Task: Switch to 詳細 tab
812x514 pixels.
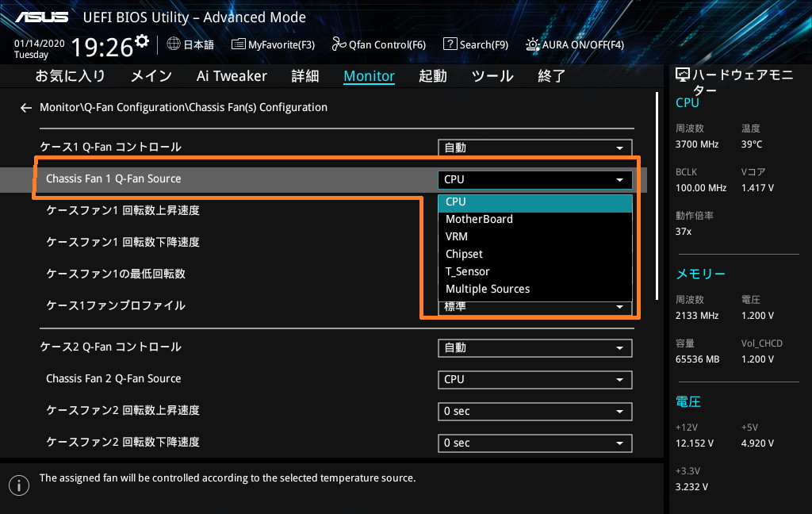Action: pos(305,76)
